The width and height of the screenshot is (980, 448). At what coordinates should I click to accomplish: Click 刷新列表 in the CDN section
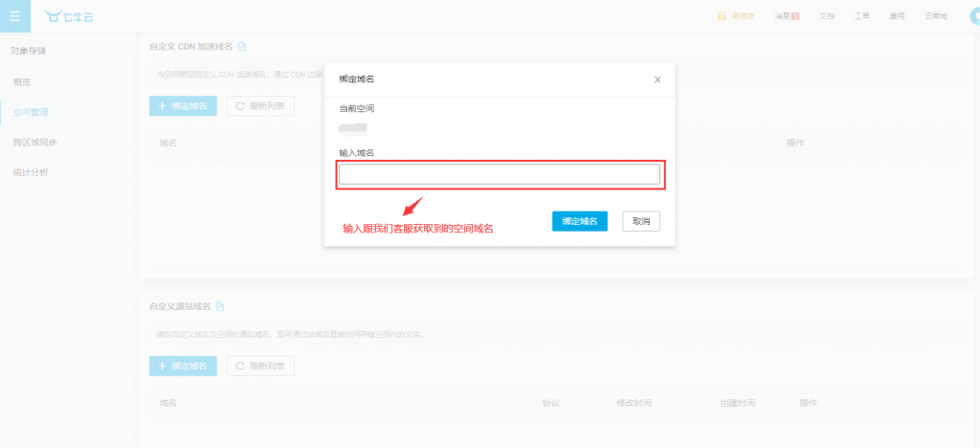[x=260, y=106]
